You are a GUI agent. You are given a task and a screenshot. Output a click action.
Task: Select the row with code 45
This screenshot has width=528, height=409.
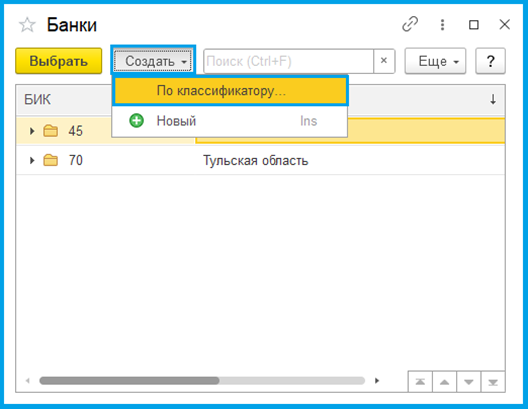click(260, 131)
